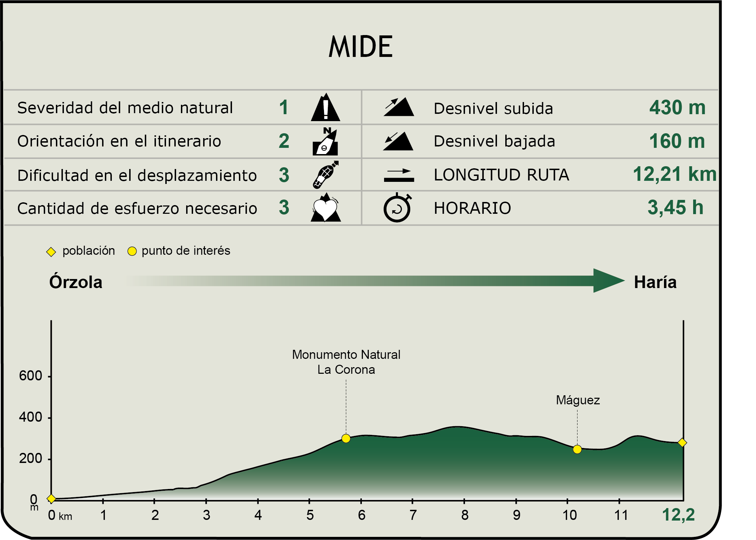The image size is (756, 540).
Task: Click the 400 altitude axis label
Action: point(31,417)
